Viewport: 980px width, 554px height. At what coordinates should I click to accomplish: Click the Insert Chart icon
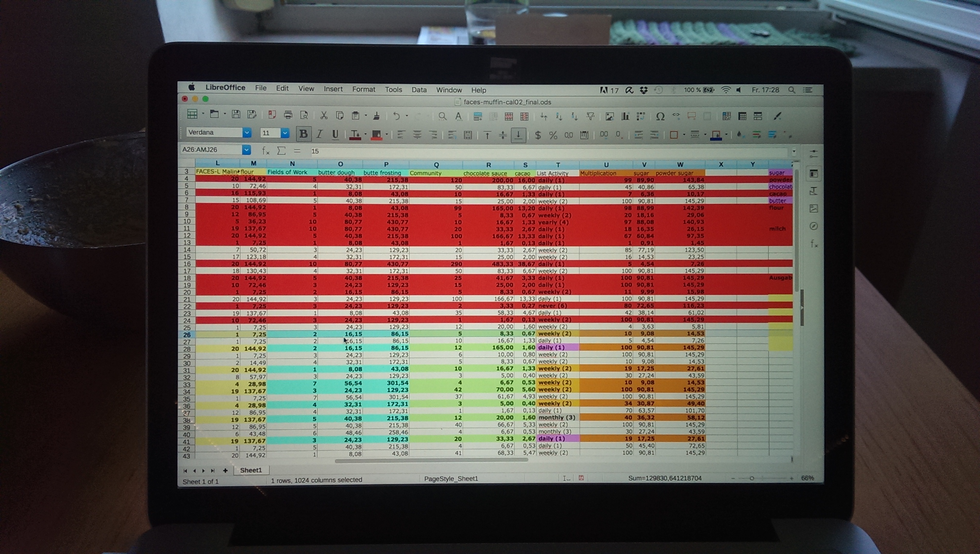click(625, 116)
